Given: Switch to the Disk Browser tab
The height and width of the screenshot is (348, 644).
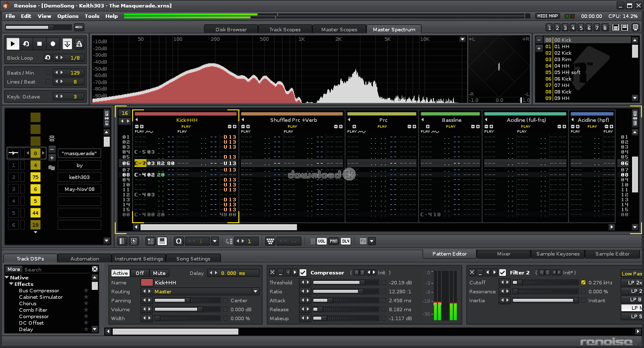Looking at the screenshot, I should [x=231, y=29].
